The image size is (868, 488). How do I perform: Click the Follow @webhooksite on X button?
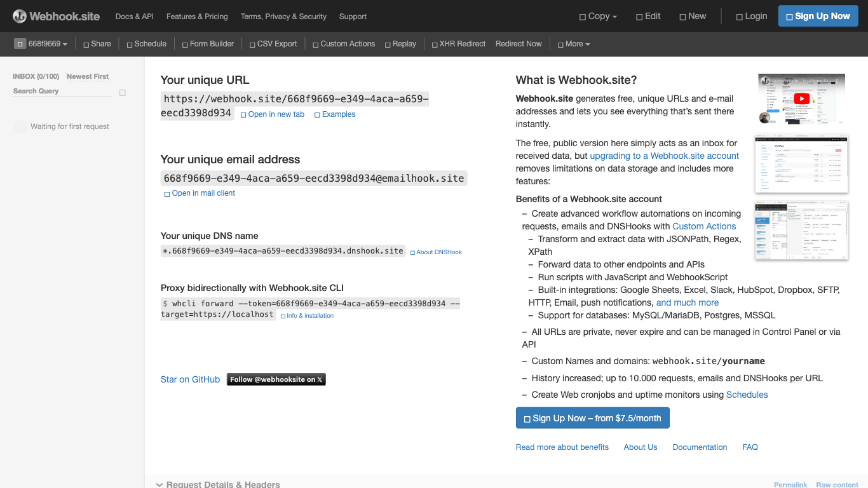click(276, 379)
